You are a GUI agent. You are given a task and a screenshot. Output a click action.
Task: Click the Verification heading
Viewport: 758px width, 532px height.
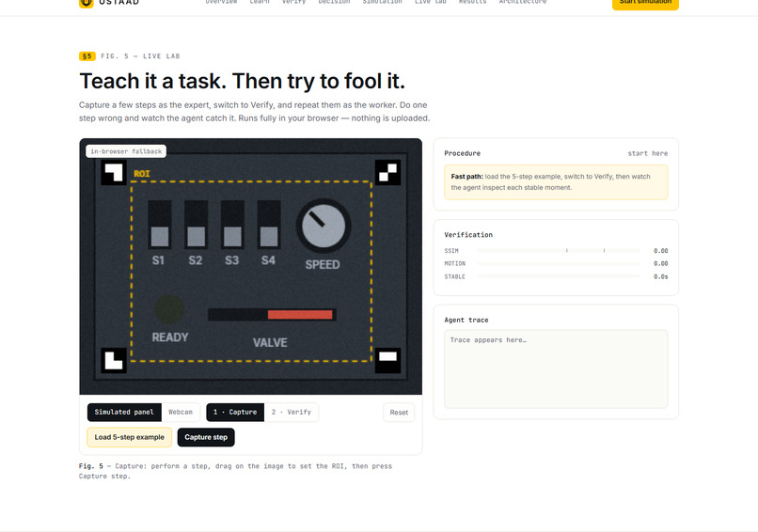click(468, 235)
